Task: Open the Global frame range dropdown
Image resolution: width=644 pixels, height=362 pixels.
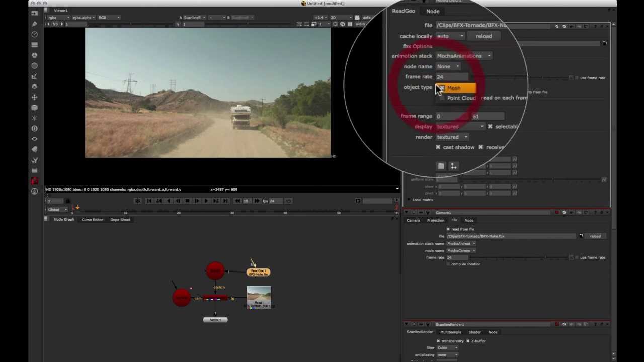Action: tap(57, 209)
